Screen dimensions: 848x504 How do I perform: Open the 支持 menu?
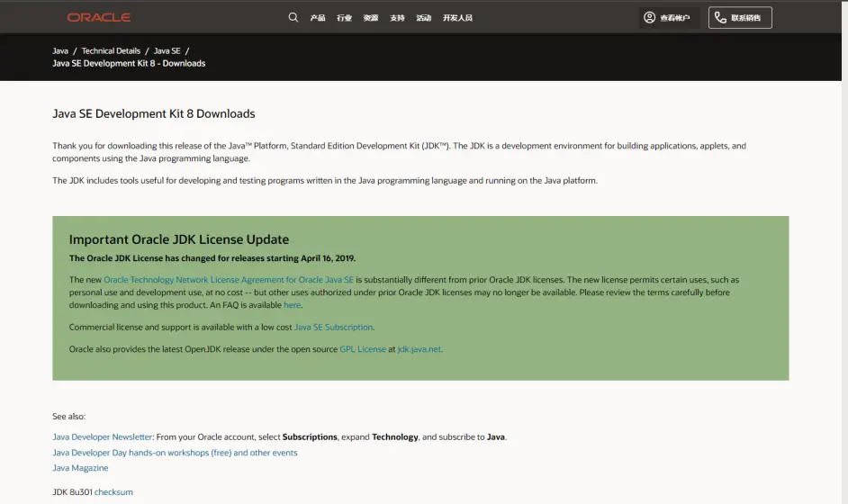[397, 18]
